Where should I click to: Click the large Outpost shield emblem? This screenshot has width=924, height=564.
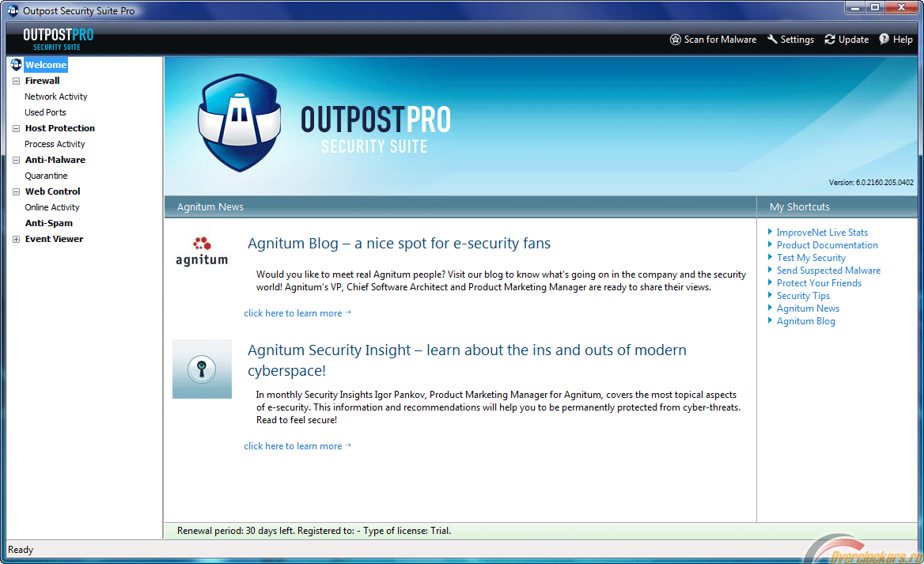tap(239, 123)
